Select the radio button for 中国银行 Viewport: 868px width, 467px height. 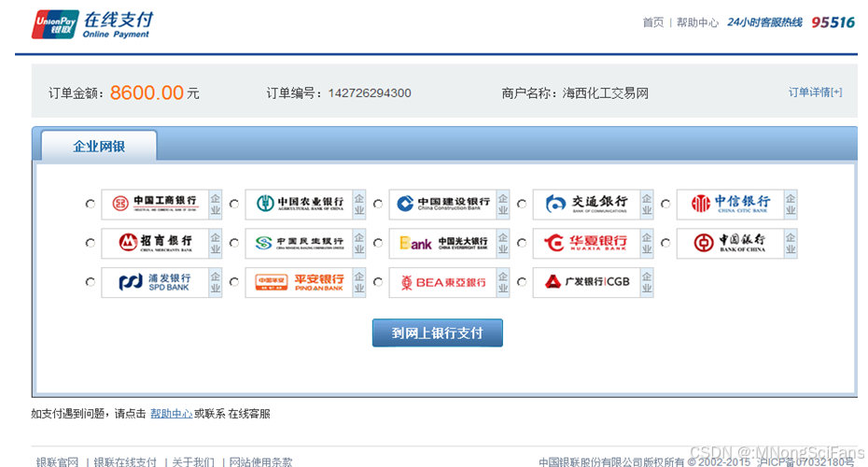[666, 243]
